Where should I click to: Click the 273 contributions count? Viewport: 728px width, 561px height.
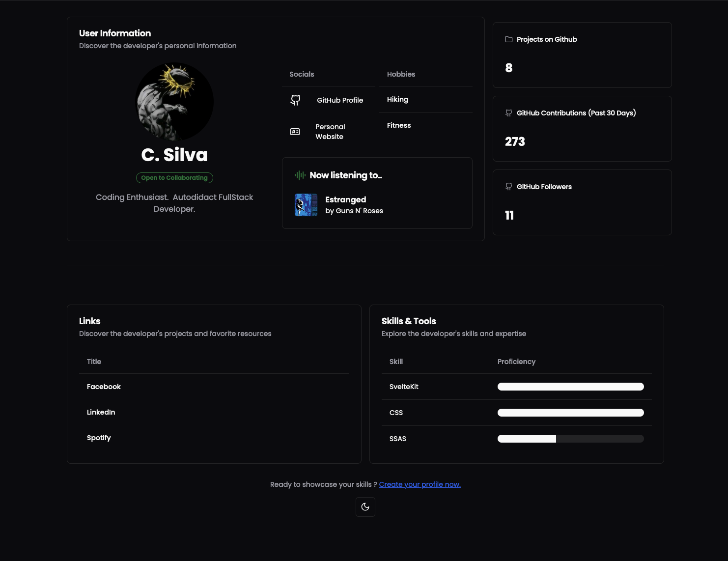point(515,141)
